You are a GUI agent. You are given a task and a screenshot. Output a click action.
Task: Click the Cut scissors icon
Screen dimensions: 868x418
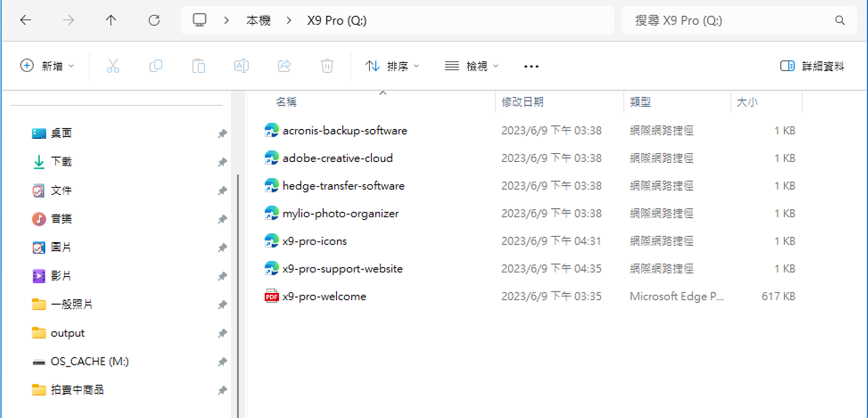(x=113, y=66)
